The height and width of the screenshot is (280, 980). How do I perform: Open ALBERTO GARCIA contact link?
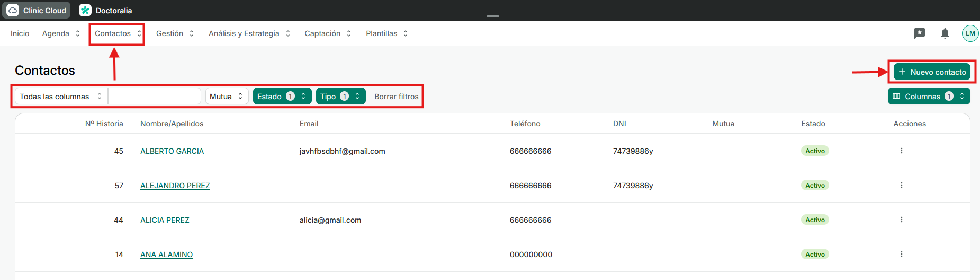coord(172,151)
